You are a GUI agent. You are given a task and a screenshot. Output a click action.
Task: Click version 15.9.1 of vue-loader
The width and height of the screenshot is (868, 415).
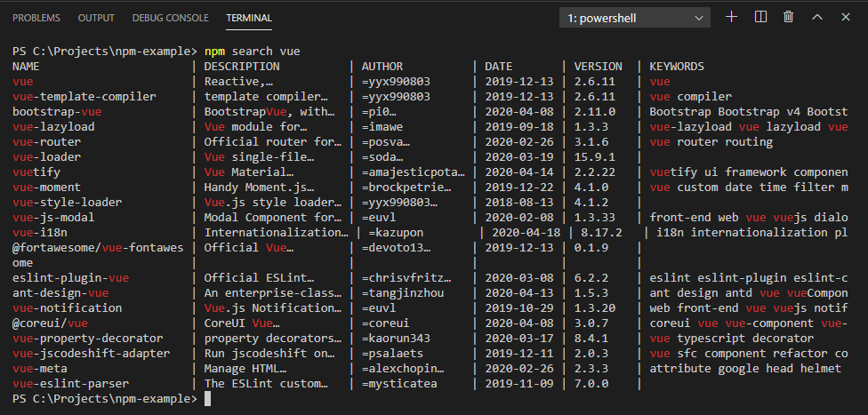[595, 157]
